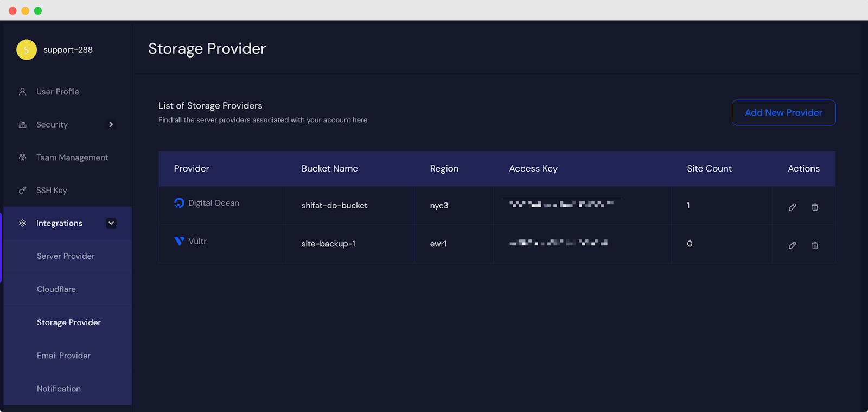Open the Cloudflare integration page
Image resolution: width=868 pixels, height=412 pixels.
(x=56, y=289)
